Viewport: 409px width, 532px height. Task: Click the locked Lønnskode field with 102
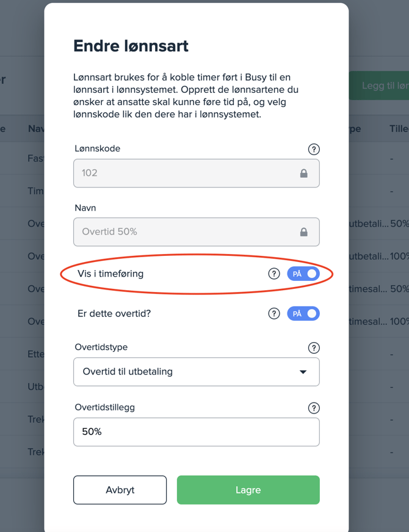tap(183, 173)
